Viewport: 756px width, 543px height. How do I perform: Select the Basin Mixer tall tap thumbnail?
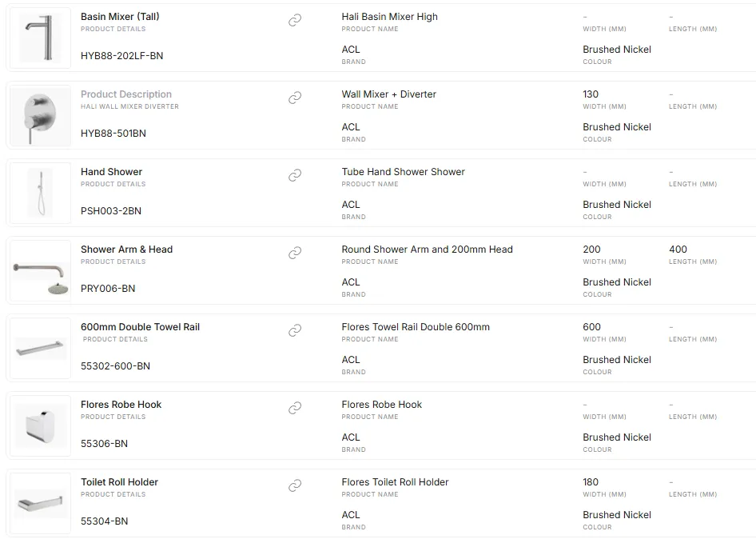[41, 38]
